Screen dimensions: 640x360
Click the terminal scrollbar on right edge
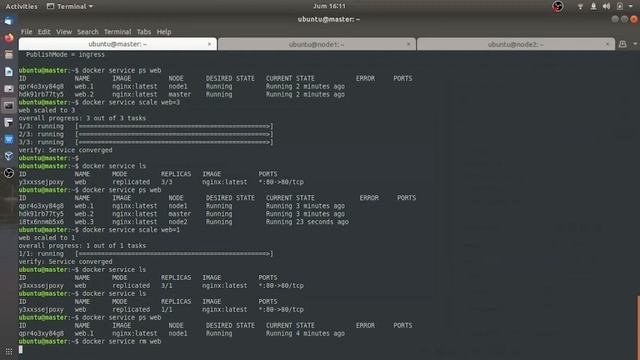638,327
